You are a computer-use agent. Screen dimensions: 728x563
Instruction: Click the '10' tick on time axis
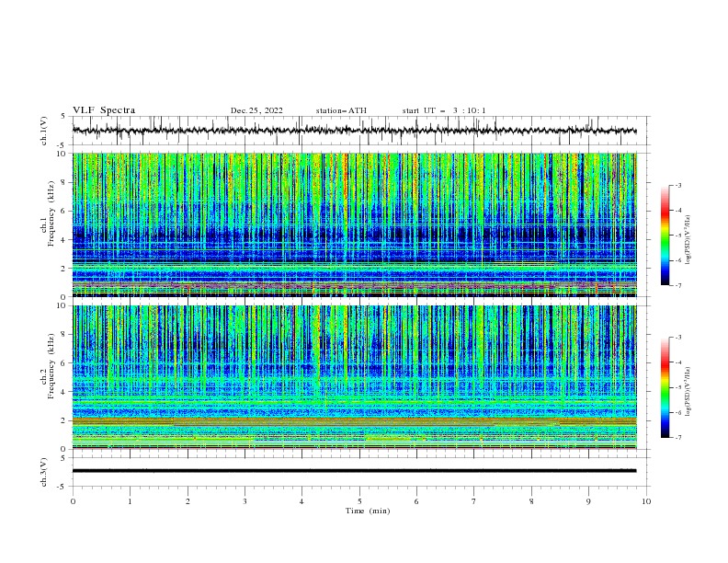pyautogui.click(x=646, y=501)
